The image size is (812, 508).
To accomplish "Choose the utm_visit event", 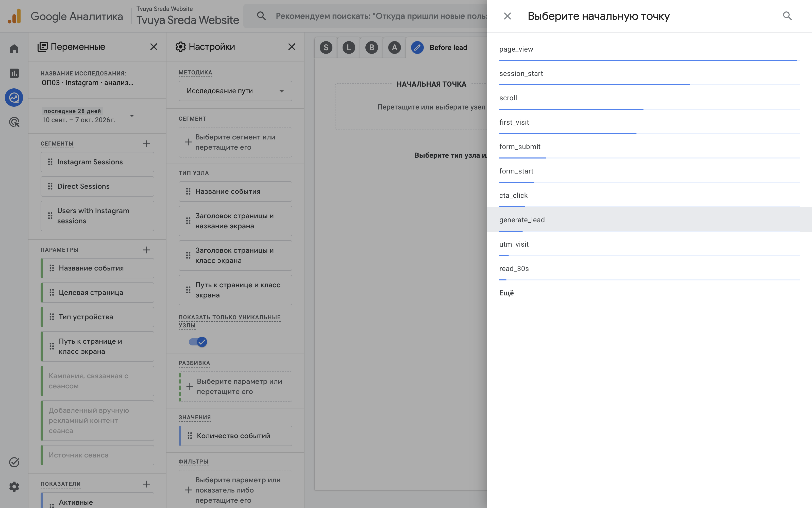I will 649,244.
